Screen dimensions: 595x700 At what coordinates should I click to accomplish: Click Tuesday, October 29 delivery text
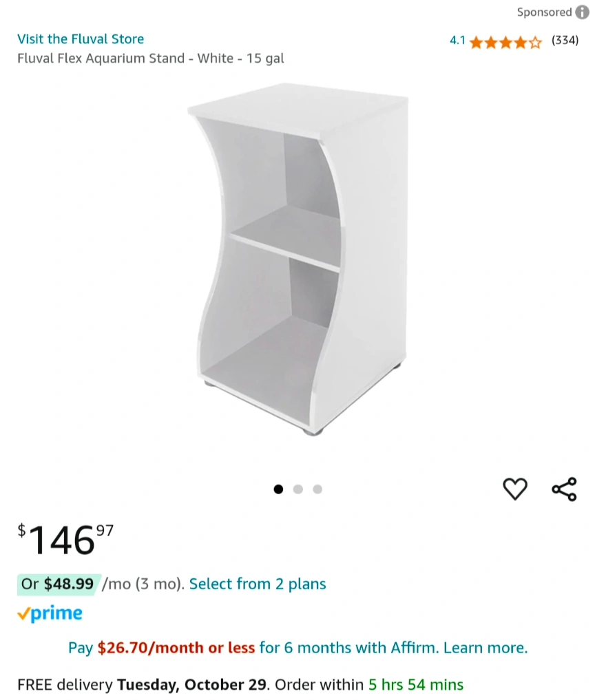(x=191, y=684)
